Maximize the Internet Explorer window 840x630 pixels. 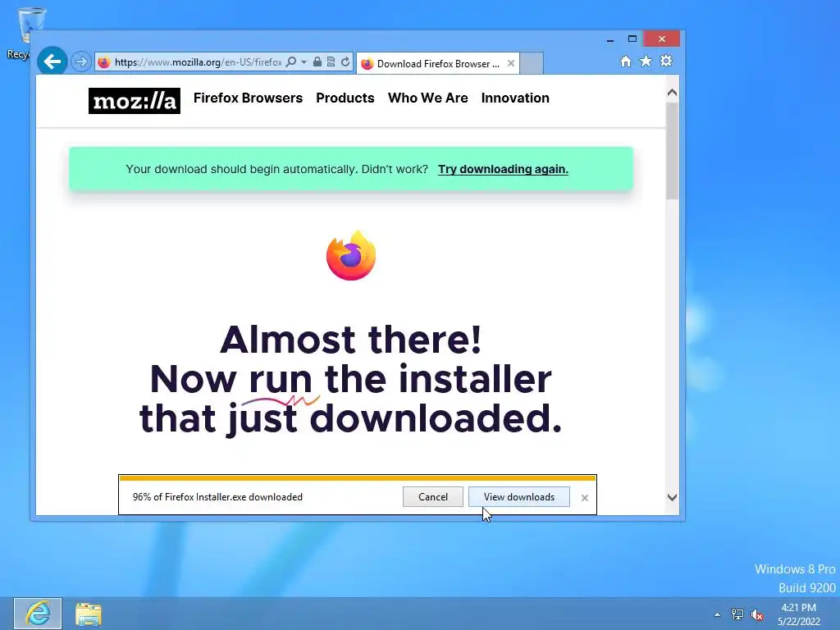pyautogui.click(x=632, y=39)
